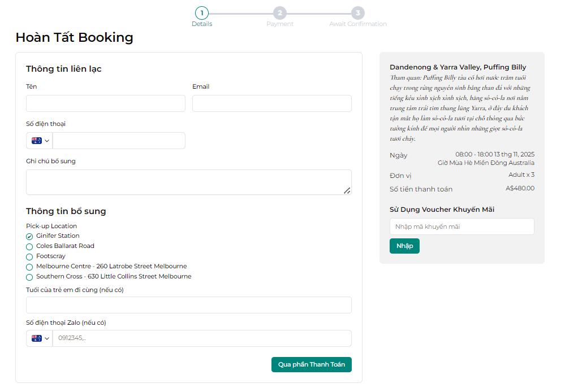Screen dimensions: 561x392
Task: Select Melbourne Centre - 260 Latrobe Street
Action: 29,267
